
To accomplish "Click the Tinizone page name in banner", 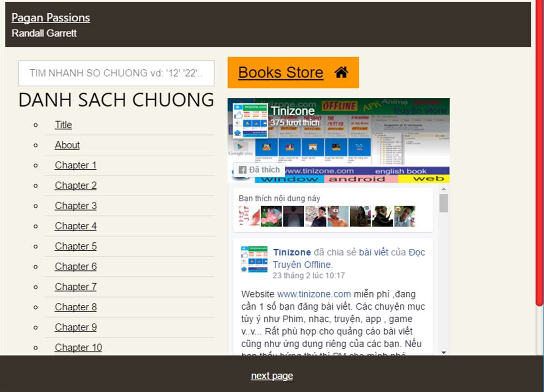I will tap(293, 110).
